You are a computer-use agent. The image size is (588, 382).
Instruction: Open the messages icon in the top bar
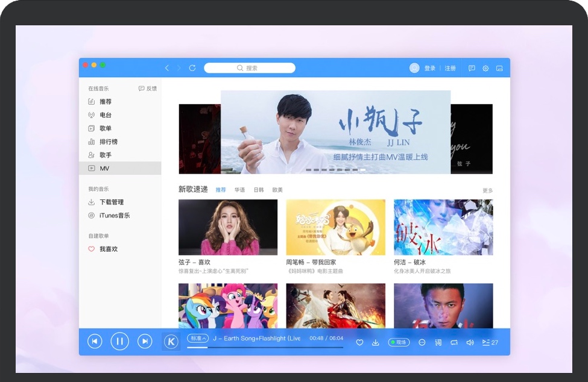(x=472, y=68)
